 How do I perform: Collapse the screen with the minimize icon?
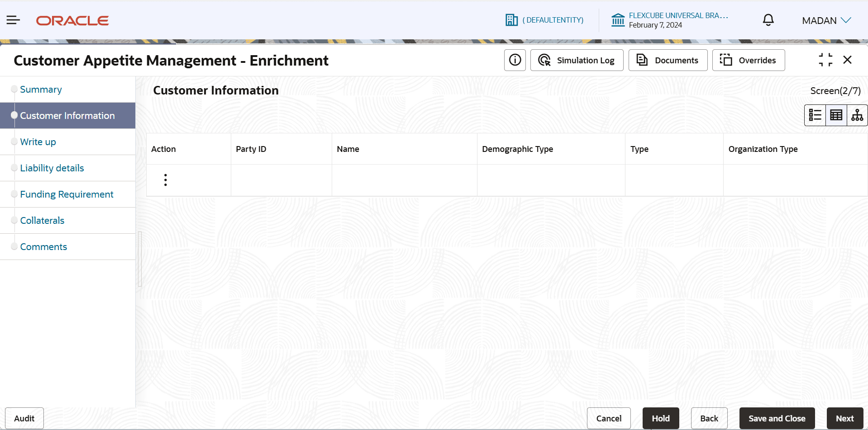(x=825, y=60)
